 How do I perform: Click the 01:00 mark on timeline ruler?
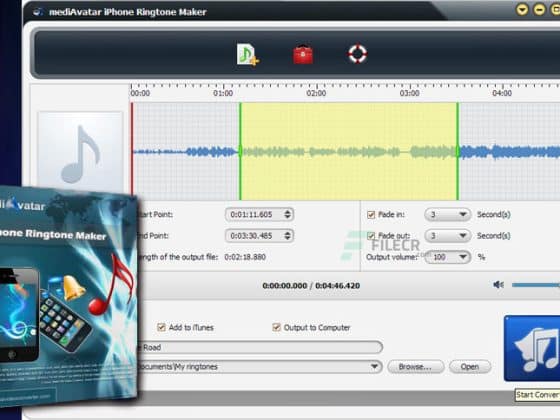point(223,93)
